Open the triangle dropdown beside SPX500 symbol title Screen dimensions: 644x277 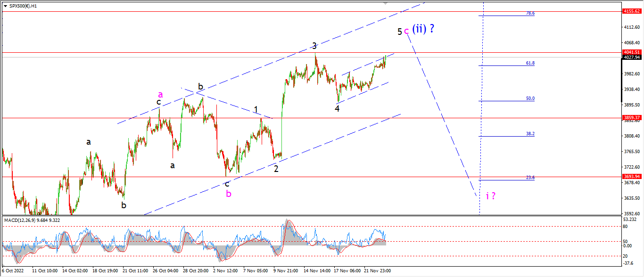(x=5, y=5)
